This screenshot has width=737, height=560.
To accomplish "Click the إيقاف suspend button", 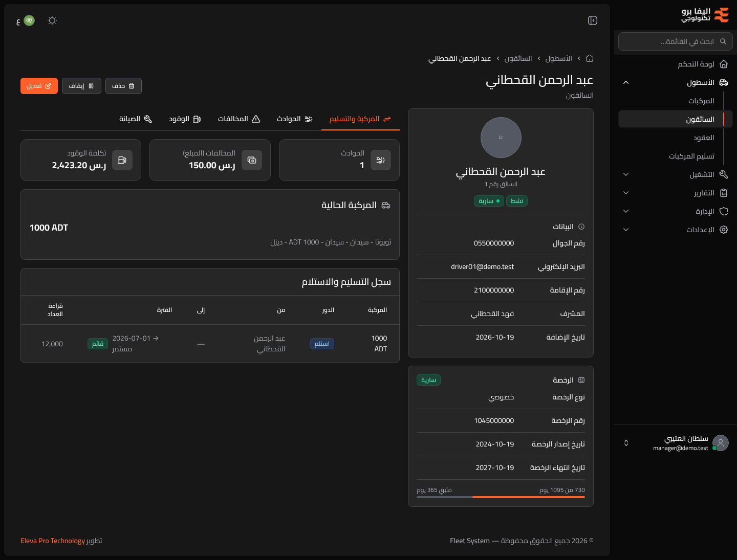I will coord(81,86).
